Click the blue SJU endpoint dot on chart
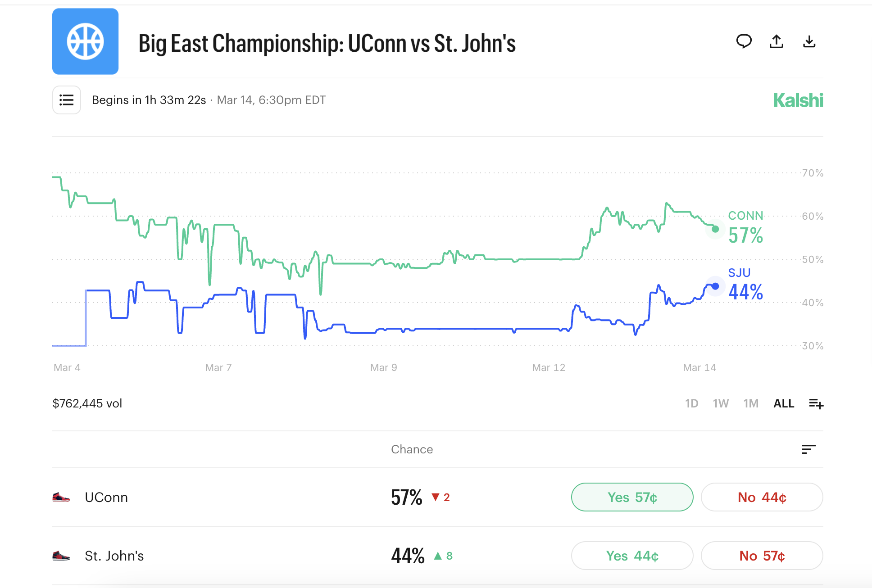 coord(715,286)
